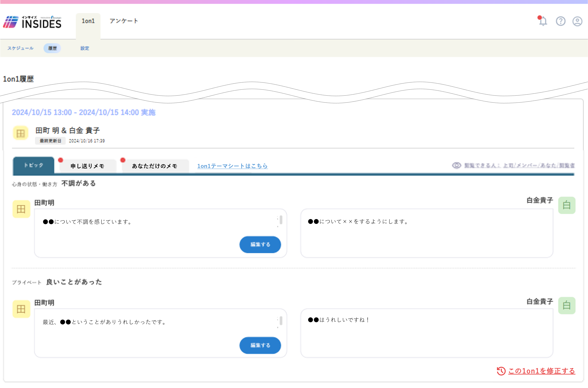Click 田町明 avatar in 良いことがあった section
Image resolution: width=588 pixels, height=388 pixels.
pyautogui.click(x=21, y=309)
